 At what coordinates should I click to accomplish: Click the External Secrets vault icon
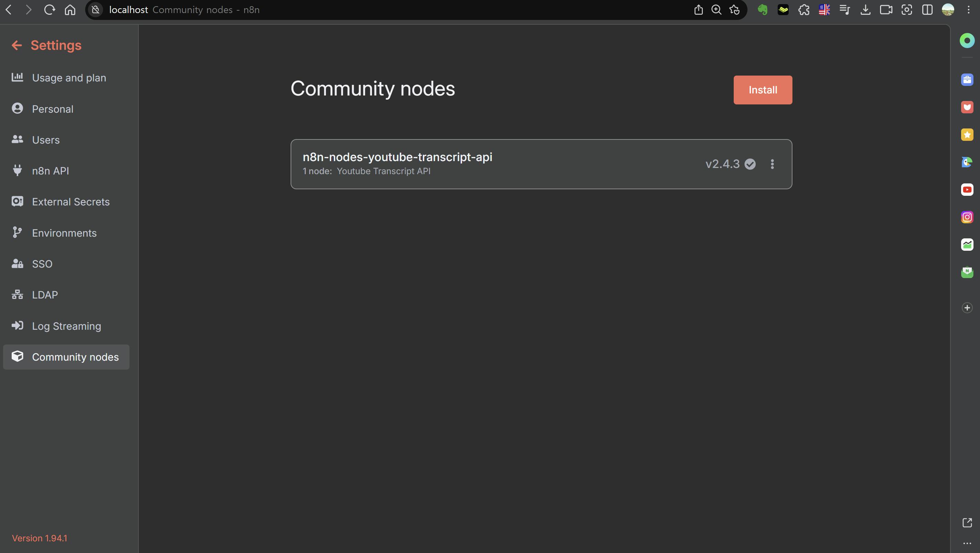pos(17,201)
